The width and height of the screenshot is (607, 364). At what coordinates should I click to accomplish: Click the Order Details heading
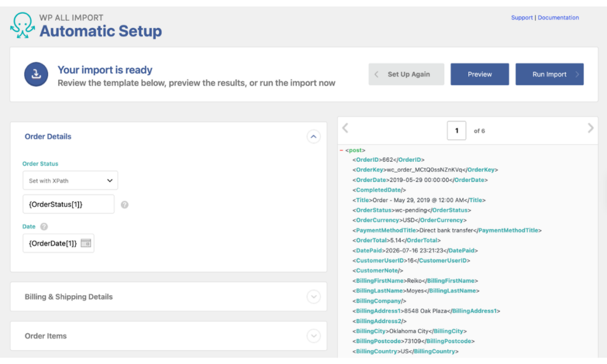(48, 136)
